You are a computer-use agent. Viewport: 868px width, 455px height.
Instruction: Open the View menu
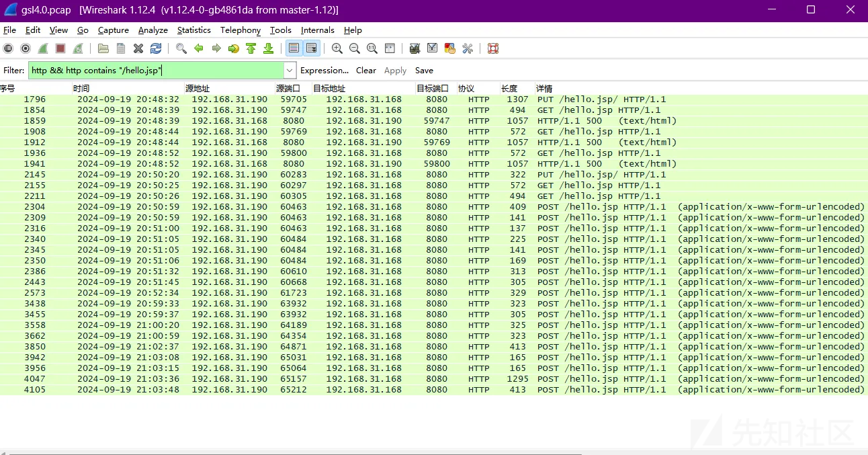(58, 30)
